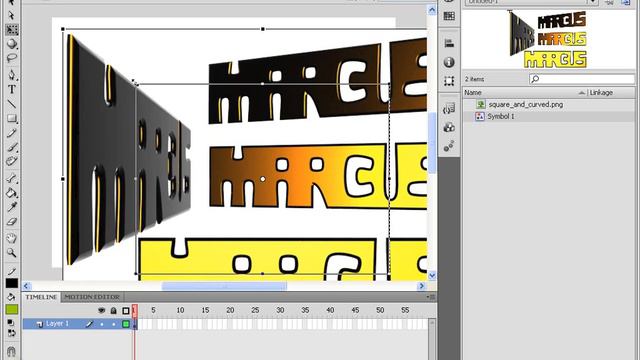640x360 pixels.
Task: Click the square_and_curved.png bitmap icon
Action: (481, 104)
